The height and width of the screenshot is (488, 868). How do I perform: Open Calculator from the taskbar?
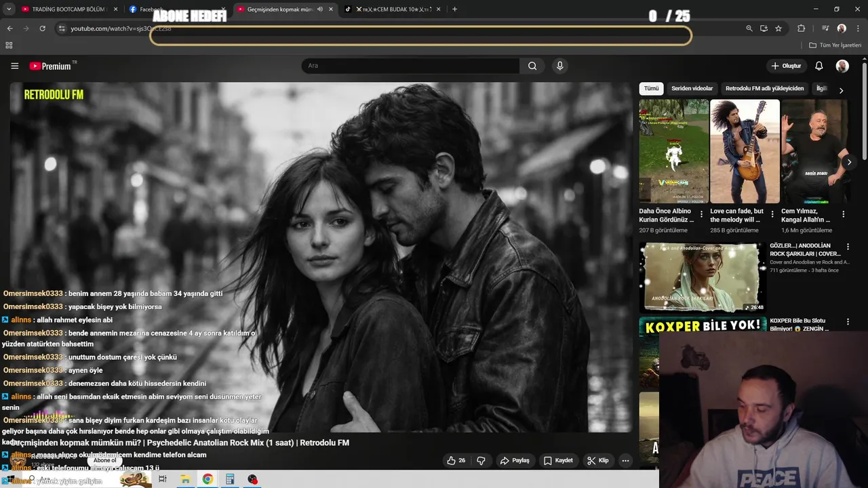pos(230,479)
